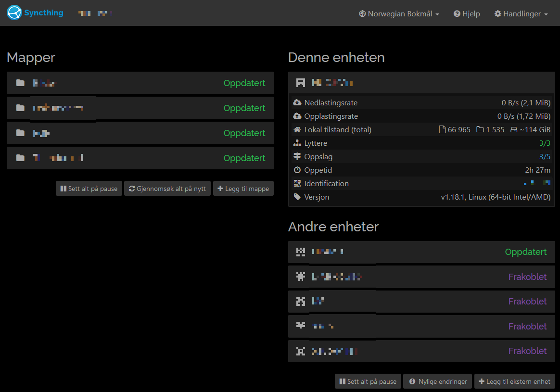Click the folder icon of second folder

pyautogui.click(x=20, y=108)
